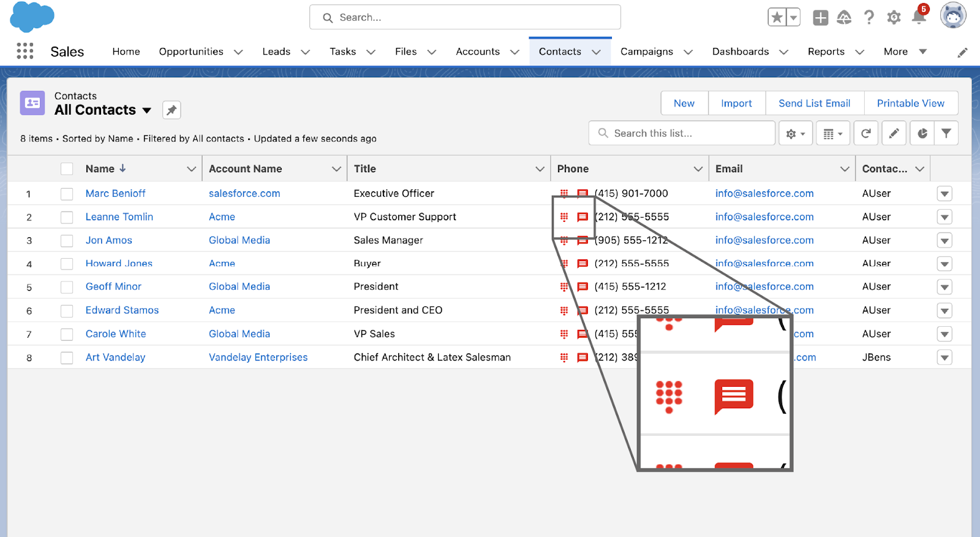980x537 pixels.
Task: Switch to the Campaigns tab
Action: click(x=647, y=51)
